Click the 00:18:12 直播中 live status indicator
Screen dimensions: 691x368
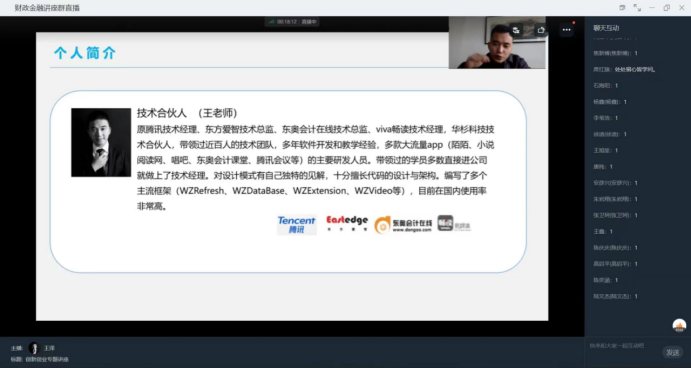292,22
